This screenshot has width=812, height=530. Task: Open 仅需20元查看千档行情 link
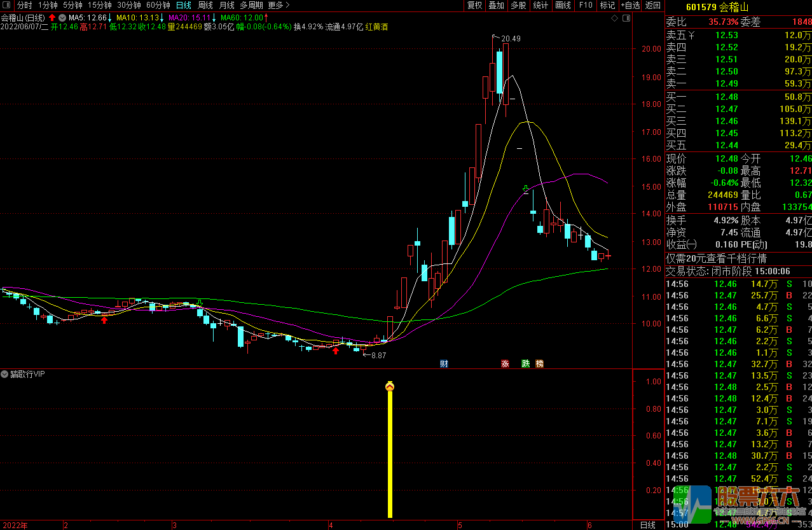pos(716,258)
